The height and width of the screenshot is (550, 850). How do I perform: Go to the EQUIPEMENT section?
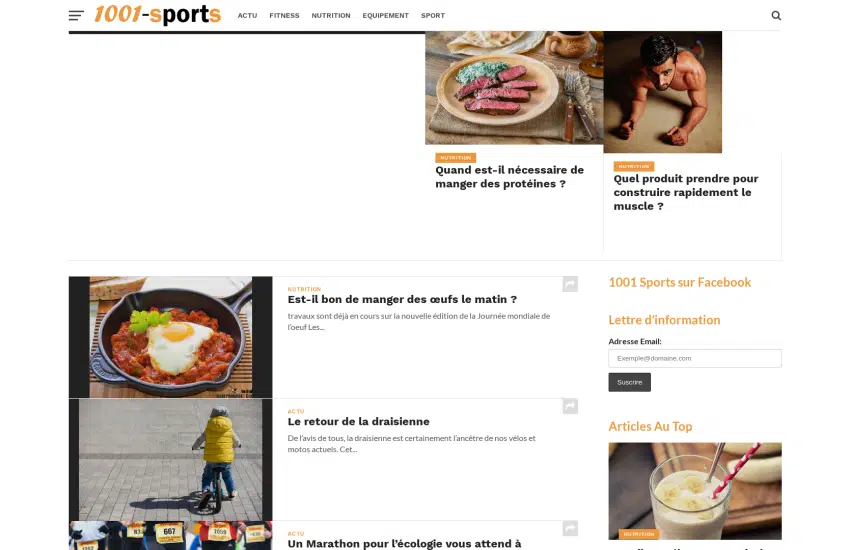(385, 16)
